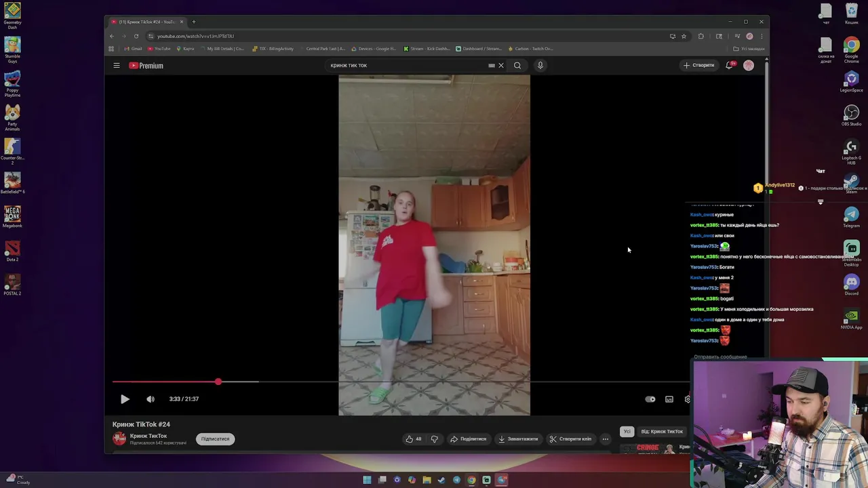Open the Windows Start menu
This screenshot has height=488, width=868.
[367, 480]
